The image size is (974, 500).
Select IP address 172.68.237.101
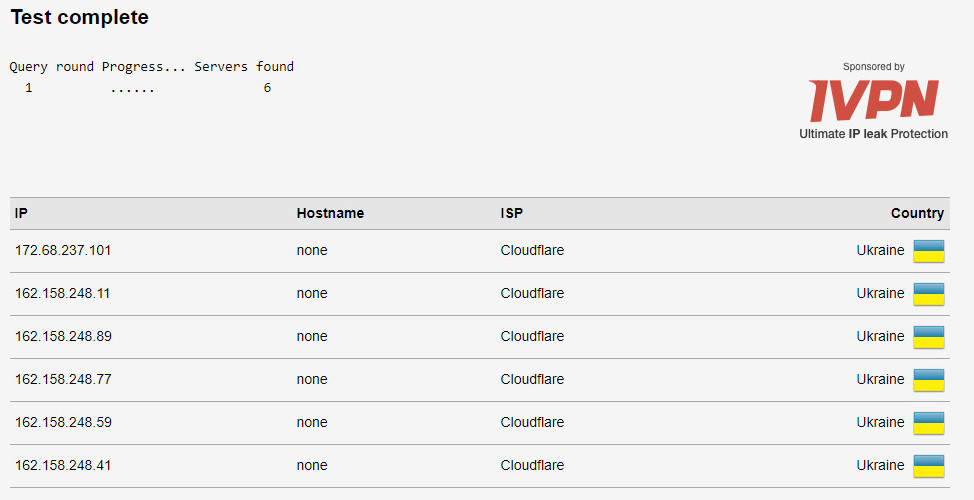point(63,250)
